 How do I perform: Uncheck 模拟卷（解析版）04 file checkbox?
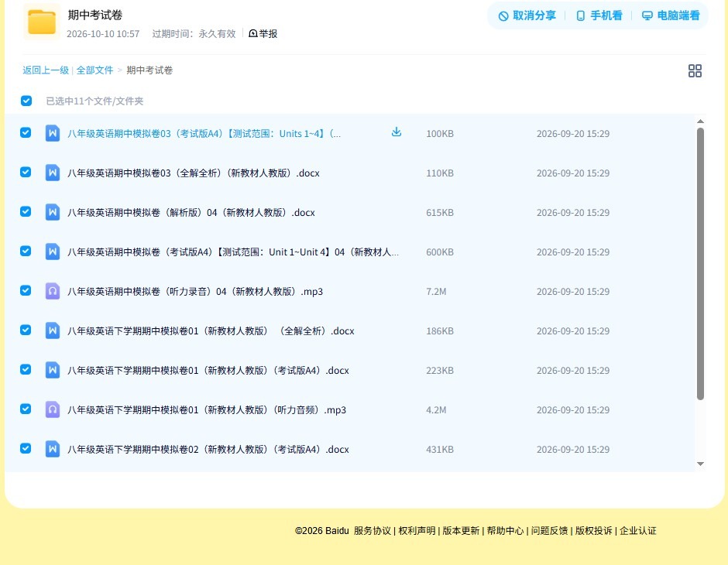pos(26,211)
